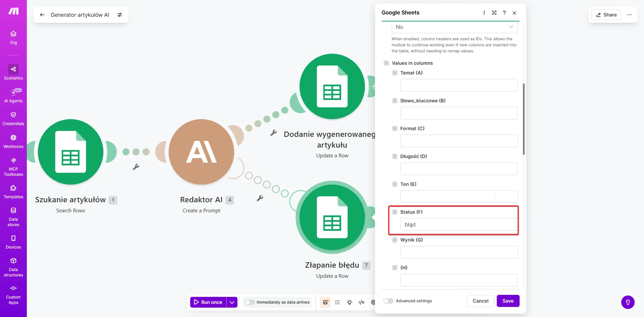Click the Generator artykułów AI scenario title
The image size is (644, 317).
[x=80, y=15]
